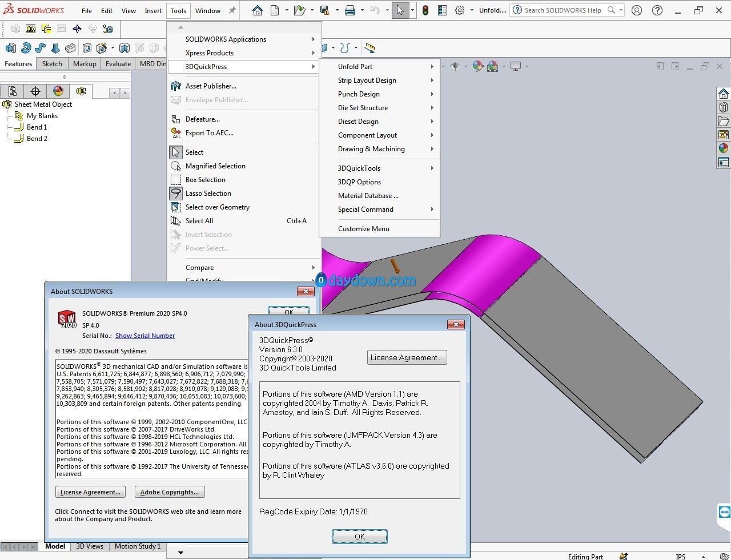
Task: Click the Show Serial Number link
Action: (x=145, y=336)
